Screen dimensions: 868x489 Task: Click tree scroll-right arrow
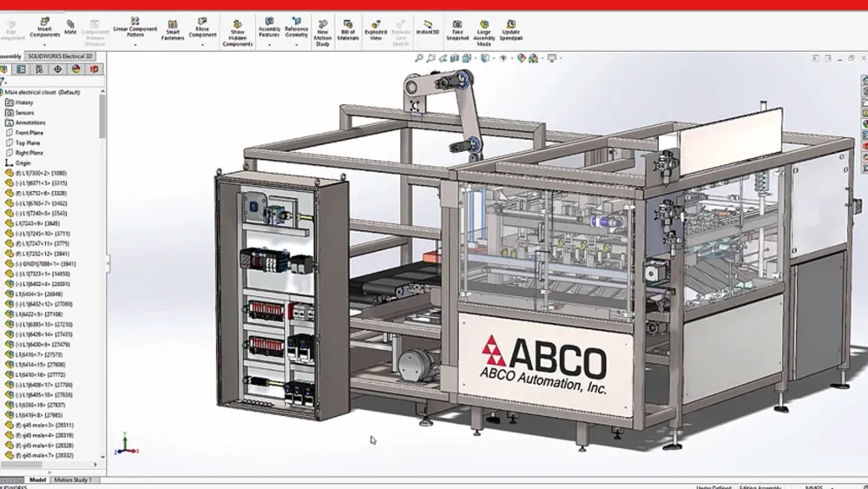[x=95, y=465]
